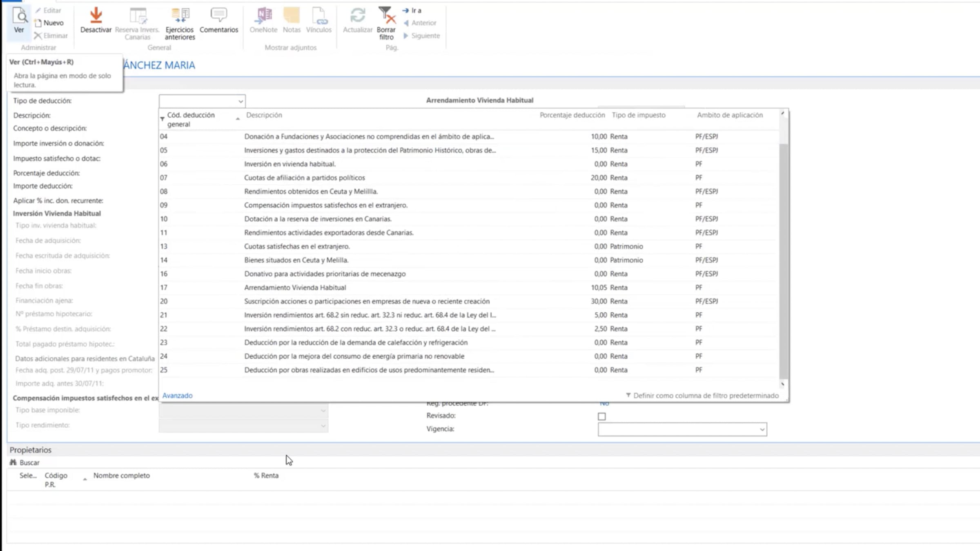Click Borrar filtro icon

coord(387,16)
